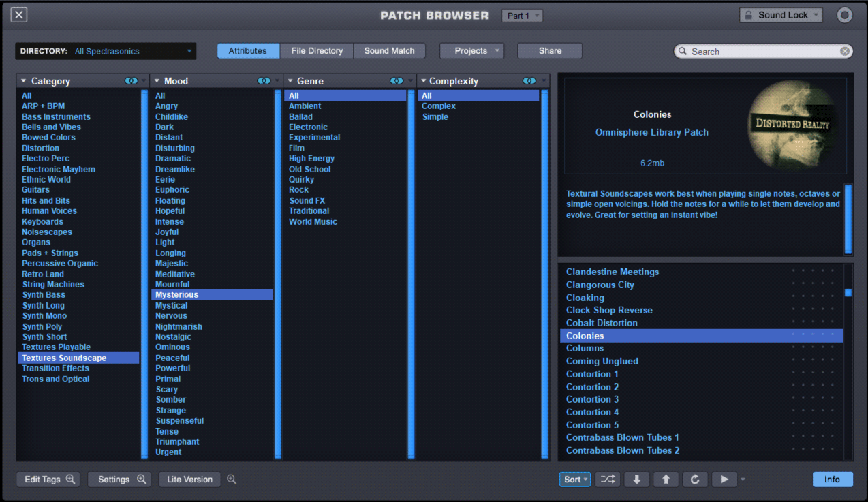This screenshot has width=868, height=502.
Task: Switch to the Attributes tab
Action: click(x=248, y=51)
